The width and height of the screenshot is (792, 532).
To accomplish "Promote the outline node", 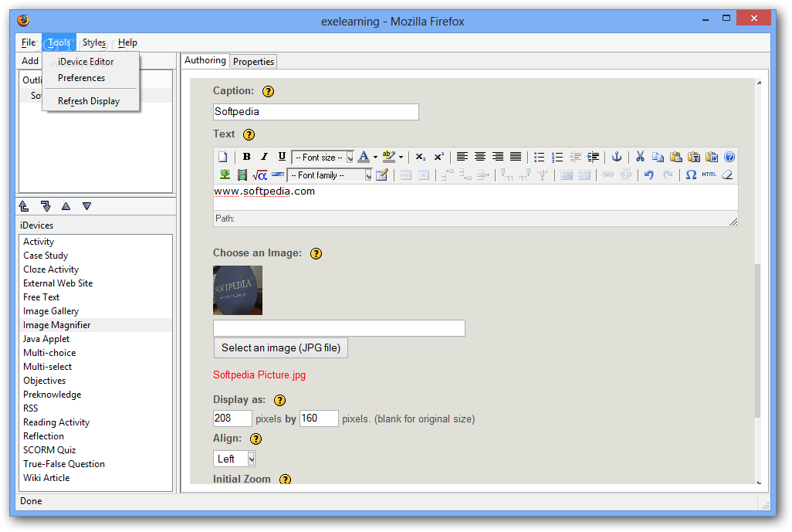I will tap(24, 206).
